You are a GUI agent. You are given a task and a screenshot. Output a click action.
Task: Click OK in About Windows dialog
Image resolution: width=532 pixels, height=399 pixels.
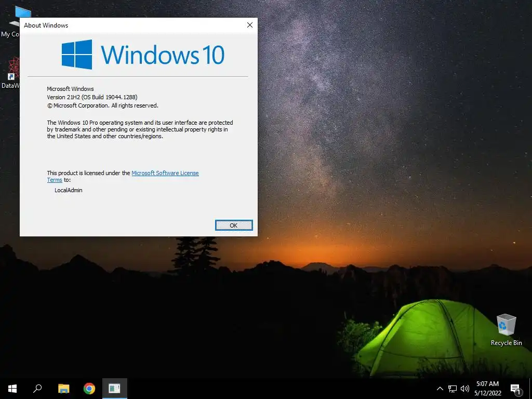(234, 225)
